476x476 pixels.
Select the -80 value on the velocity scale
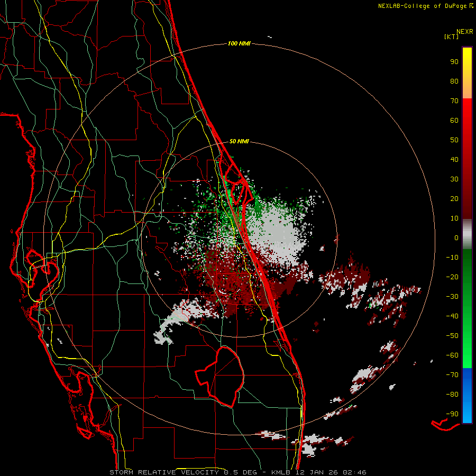(452, 395)
